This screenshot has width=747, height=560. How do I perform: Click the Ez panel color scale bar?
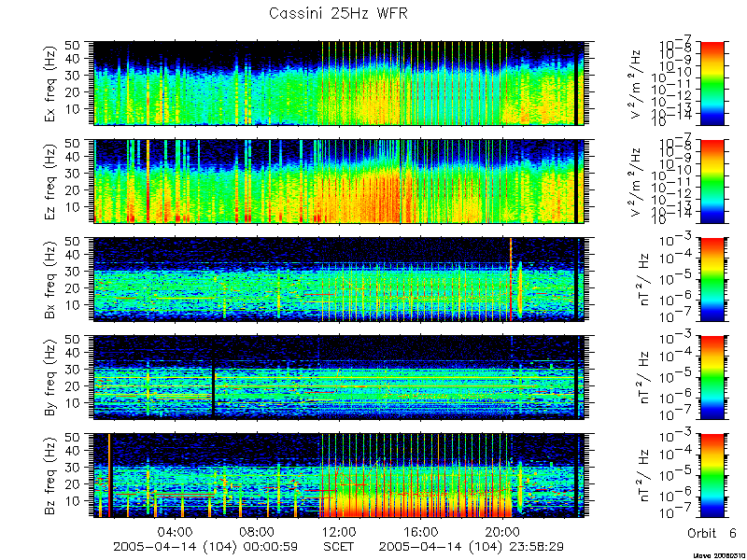(712, 181)
